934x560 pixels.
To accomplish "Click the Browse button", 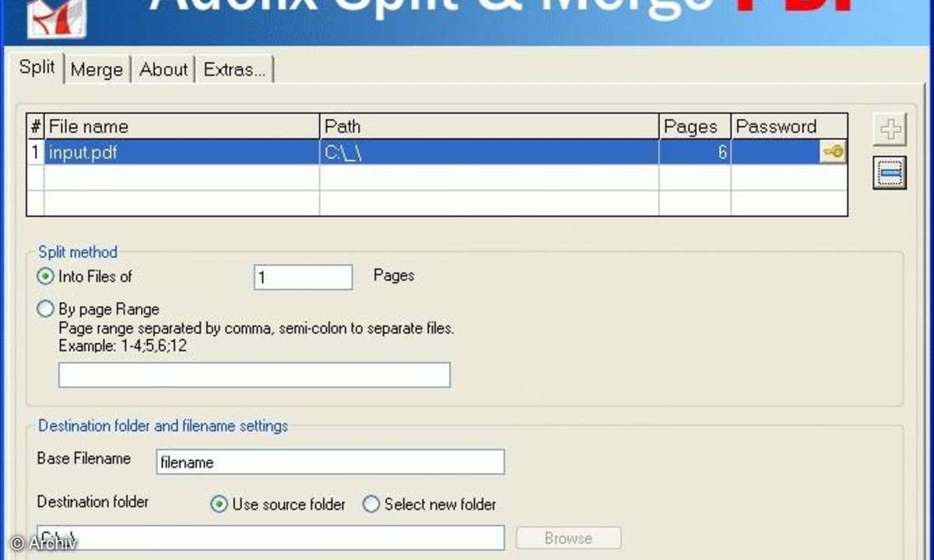I will click(568, 538).
